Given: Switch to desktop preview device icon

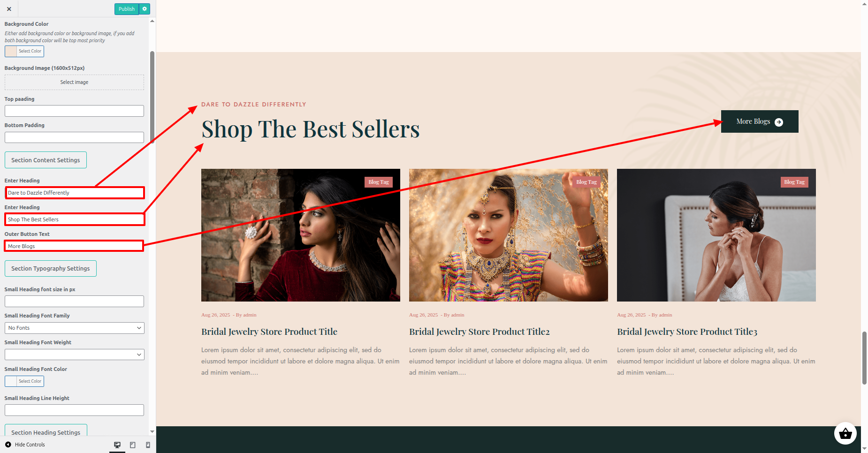Looking at the screenshot, I should tap(117, 445).
